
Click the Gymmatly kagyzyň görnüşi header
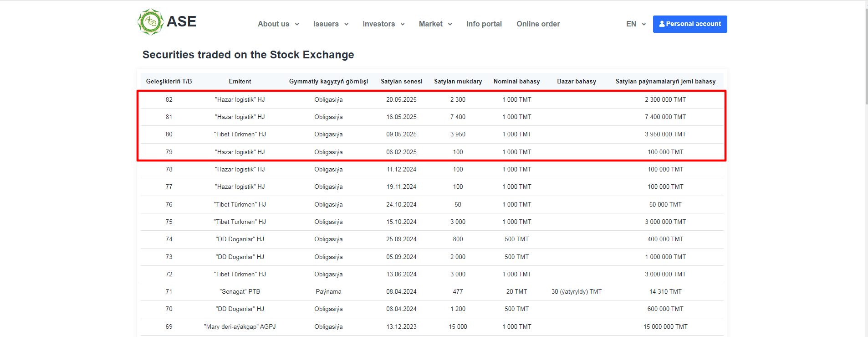pos(328,82)
